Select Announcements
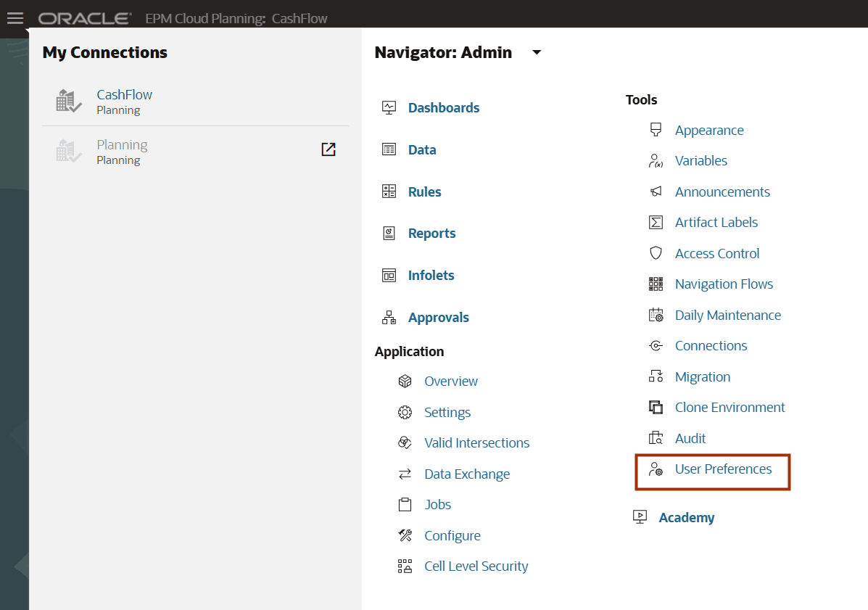The width and height of the screenshot is (868, 610). click(x=722, y=191)
